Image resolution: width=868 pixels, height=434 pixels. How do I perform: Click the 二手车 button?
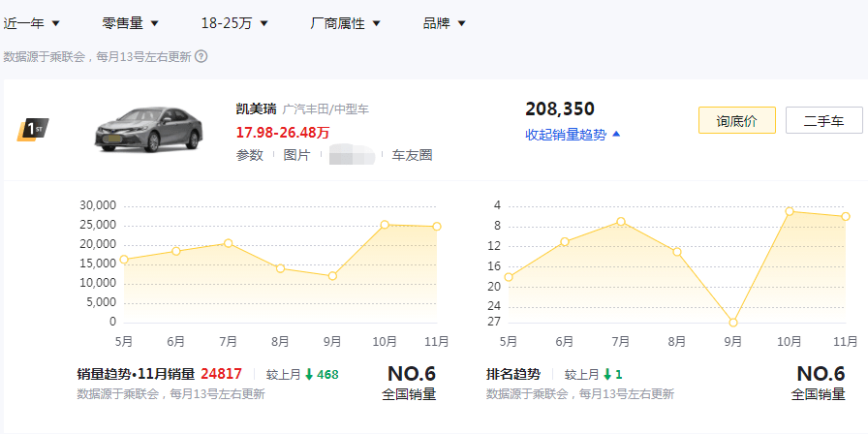point(823,121)
